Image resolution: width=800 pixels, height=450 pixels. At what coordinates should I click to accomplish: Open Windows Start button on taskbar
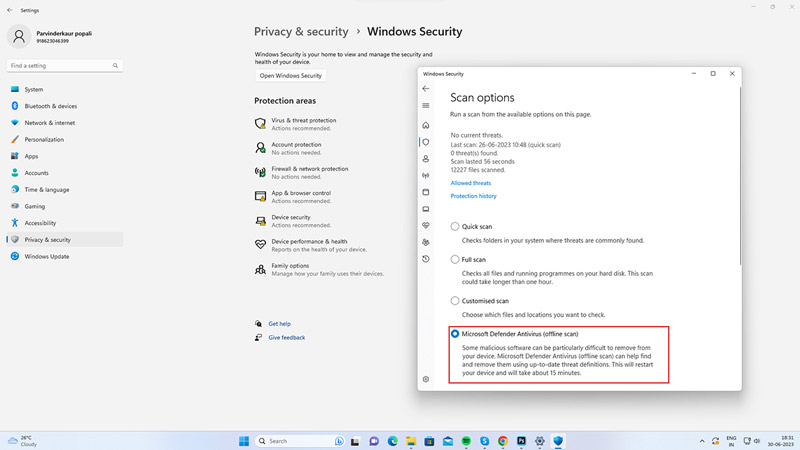pyautogui.click(x=244, y=441)
